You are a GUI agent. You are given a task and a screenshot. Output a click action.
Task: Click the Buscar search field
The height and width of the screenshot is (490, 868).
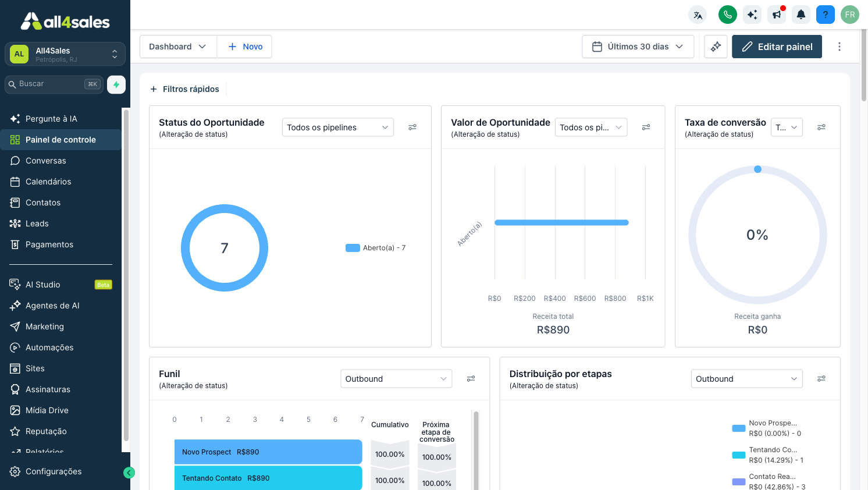coord(54,84)
